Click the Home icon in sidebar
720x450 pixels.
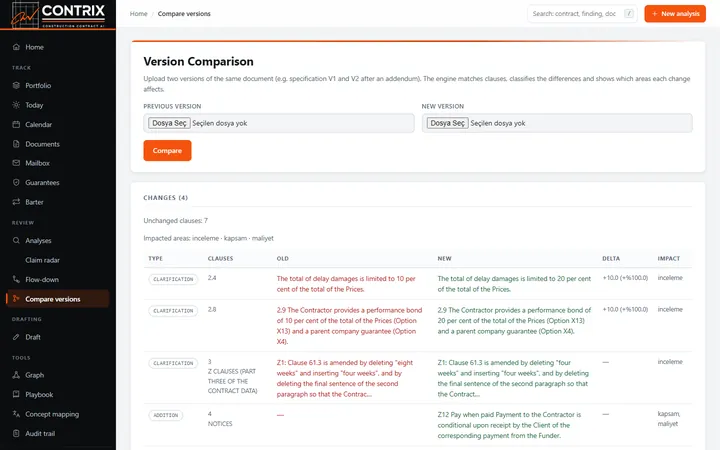pos(16,47)
